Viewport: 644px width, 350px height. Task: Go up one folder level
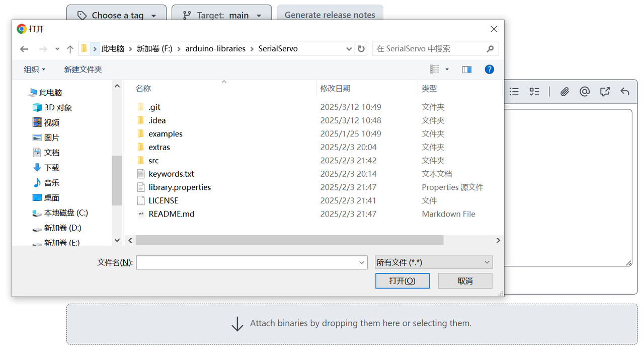click(x=70, y=49)
